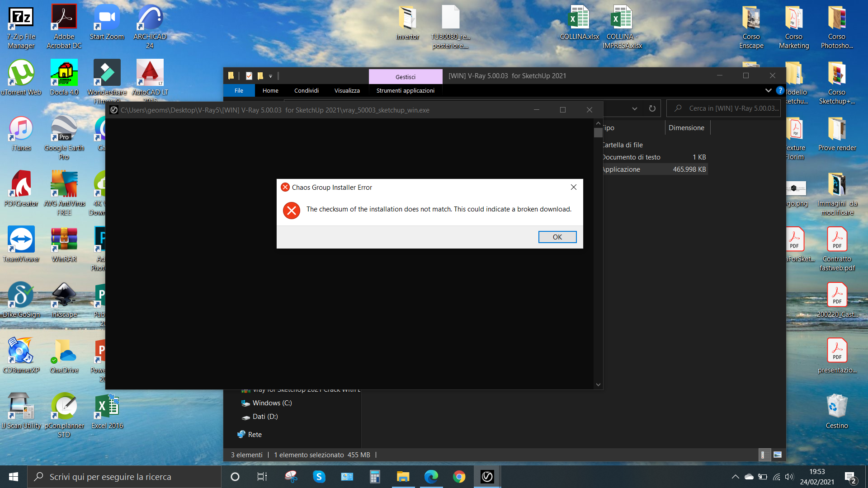Image resolution: width=868 pixels, height=488 pixels.
Task: Open the ARCHICAD 24 desktop shortcut
Action: tap(150, 27)
